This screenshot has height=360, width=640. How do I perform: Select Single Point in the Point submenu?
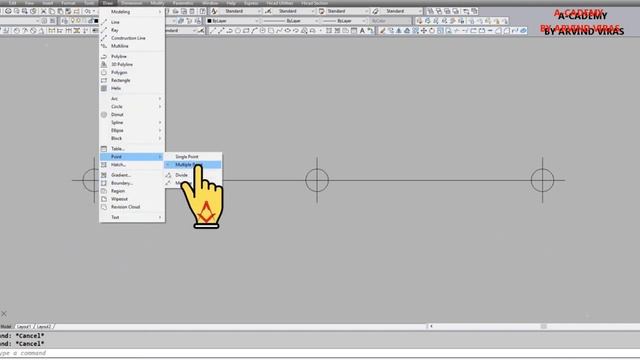pos(193,157)
